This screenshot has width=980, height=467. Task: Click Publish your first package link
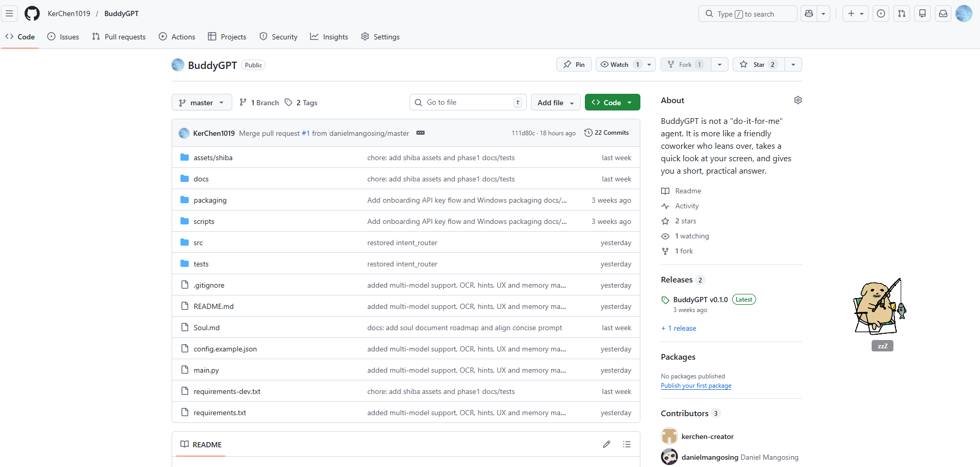pyautogui.click(x=696, y=386)
